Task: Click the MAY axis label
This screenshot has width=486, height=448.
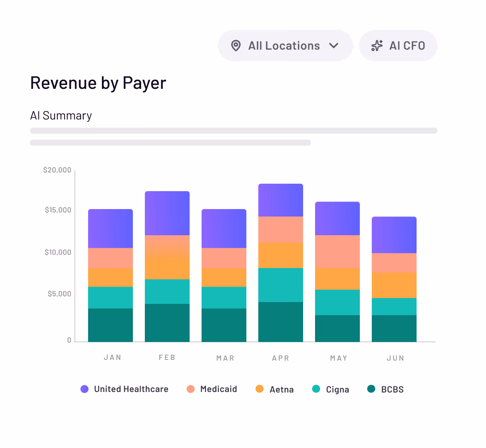Action: click(x=339, y=358)
